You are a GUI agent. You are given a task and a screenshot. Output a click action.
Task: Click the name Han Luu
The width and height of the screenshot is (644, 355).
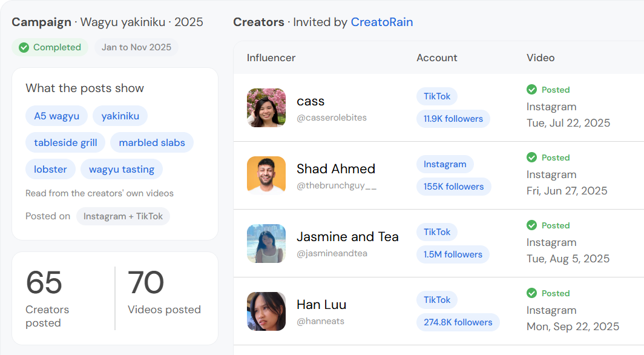click(321, 305)
